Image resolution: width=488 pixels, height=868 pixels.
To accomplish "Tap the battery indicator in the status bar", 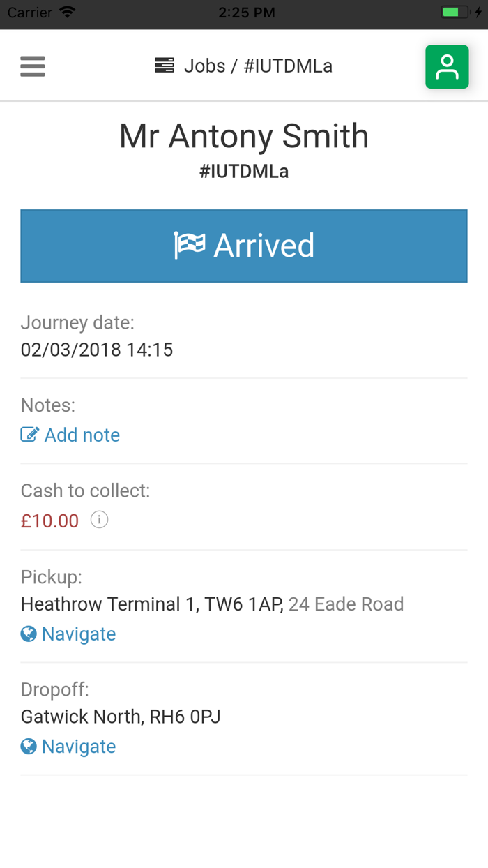I will click(x=453, y=11).
